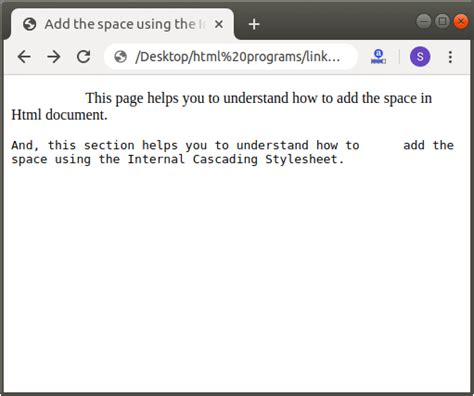Maximize the browser window
The width and height of the screenshot is (474, 396).
pos(442,21)
